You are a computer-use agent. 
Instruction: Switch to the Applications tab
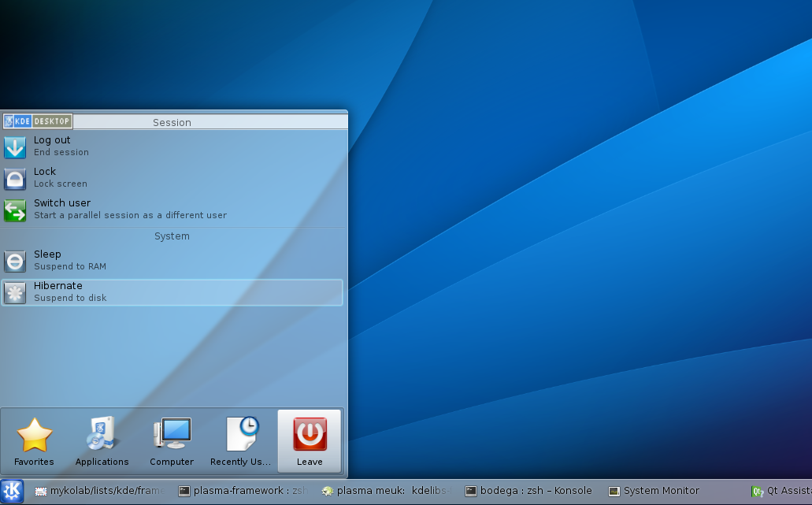click(102, 441)
